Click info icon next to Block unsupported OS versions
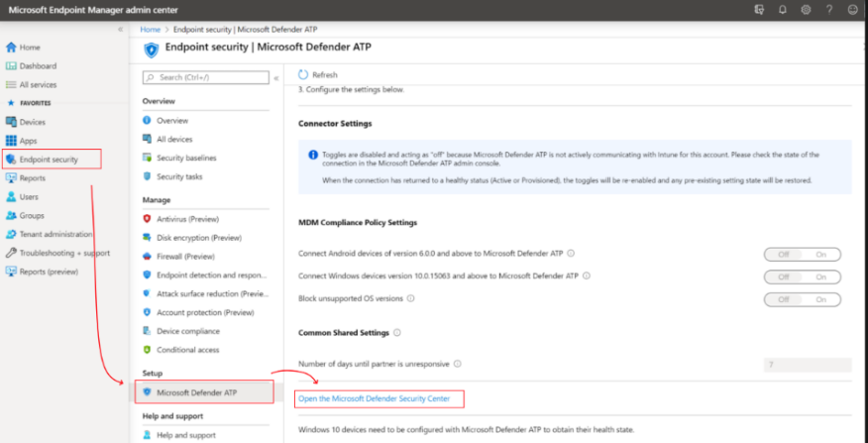This screenshot has width=868, height=443. [411, 298]
